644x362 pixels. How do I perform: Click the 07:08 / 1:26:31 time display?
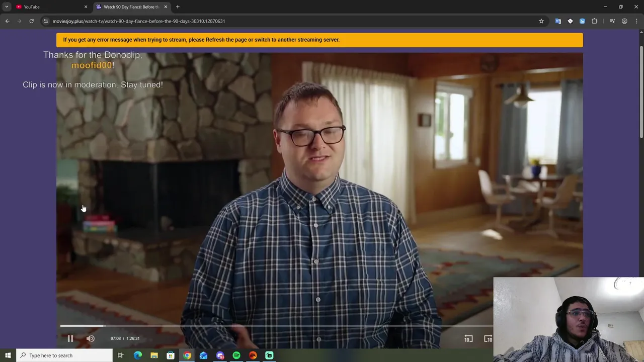pos(125,338)
